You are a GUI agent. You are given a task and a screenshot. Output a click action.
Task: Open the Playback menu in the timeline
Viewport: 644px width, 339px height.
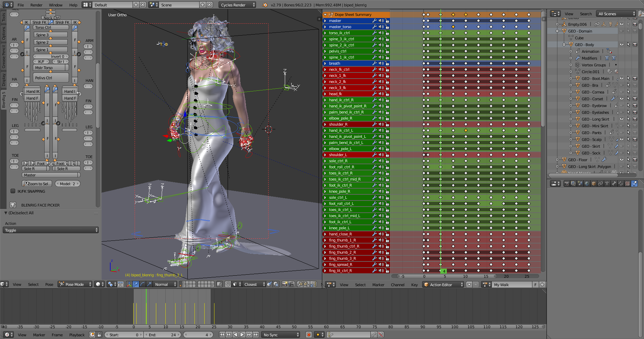[x=77, y=335]
